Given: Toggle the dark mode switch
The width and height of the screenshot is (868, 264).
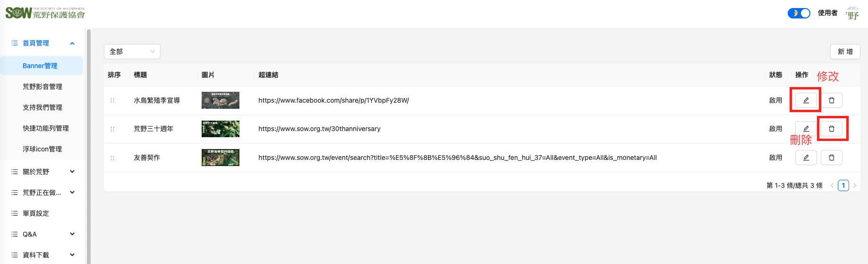Looking at the screenshot, I should (799, 13).
